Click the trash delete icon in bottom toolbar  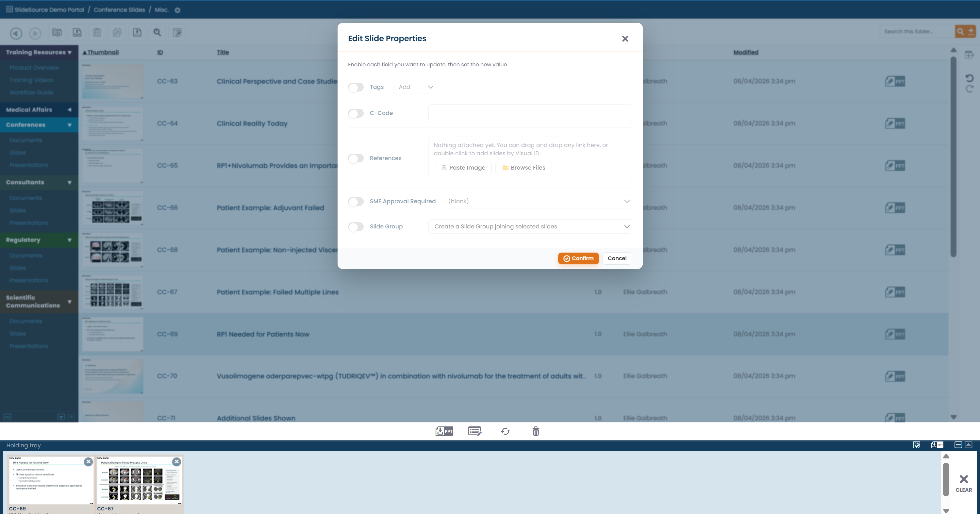(x=536, y=431)
